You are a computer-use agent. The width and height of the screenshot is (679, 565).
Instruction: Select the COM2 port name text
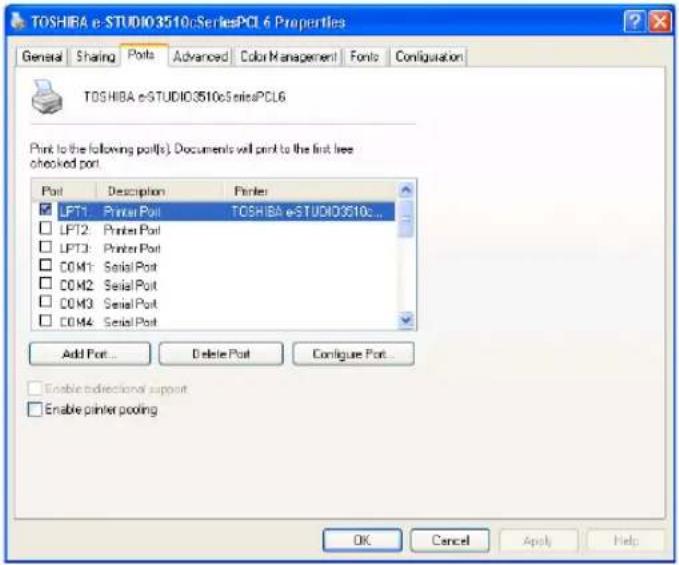[x=76, y=285]
